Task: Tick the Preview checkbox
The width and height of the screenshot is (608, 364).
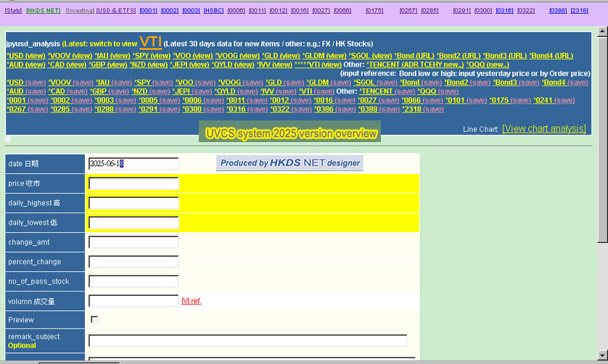Action: 94,320
